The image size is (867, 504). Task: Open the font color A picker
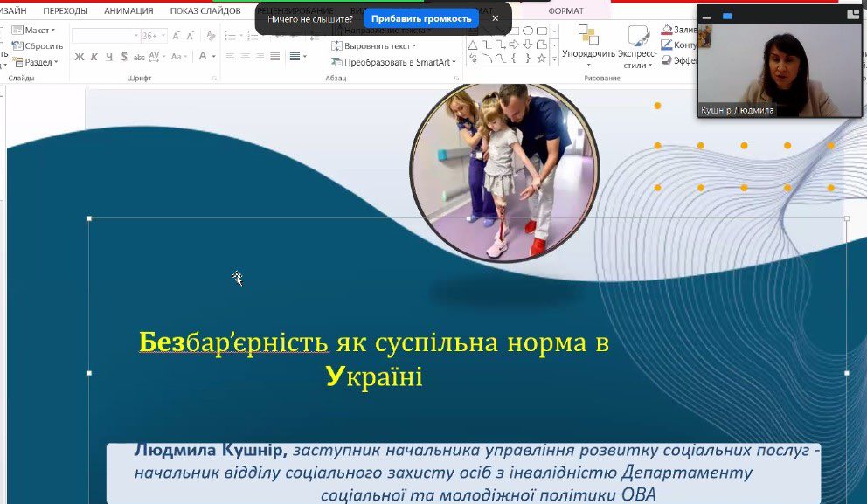pos(203,57)
